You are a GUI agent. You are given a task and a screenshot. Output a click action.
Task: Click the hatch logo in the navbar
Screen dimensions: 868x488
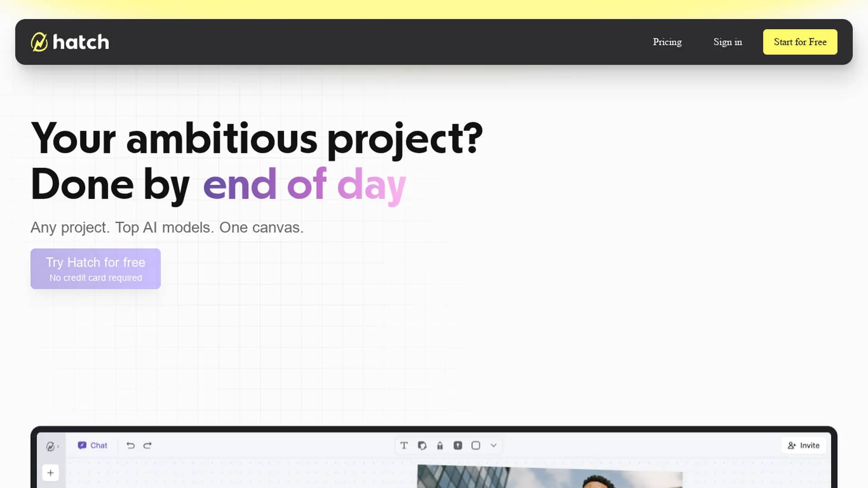[x=70, y=42]
